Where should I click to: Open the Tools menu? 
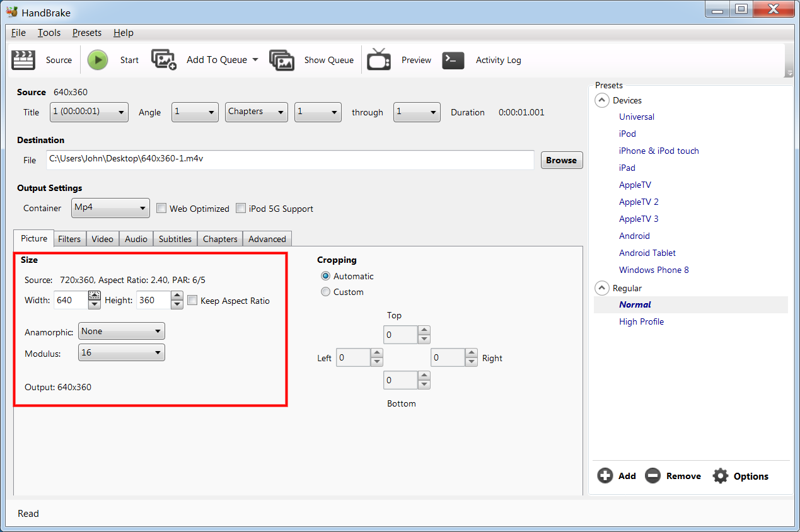[49, 33]
